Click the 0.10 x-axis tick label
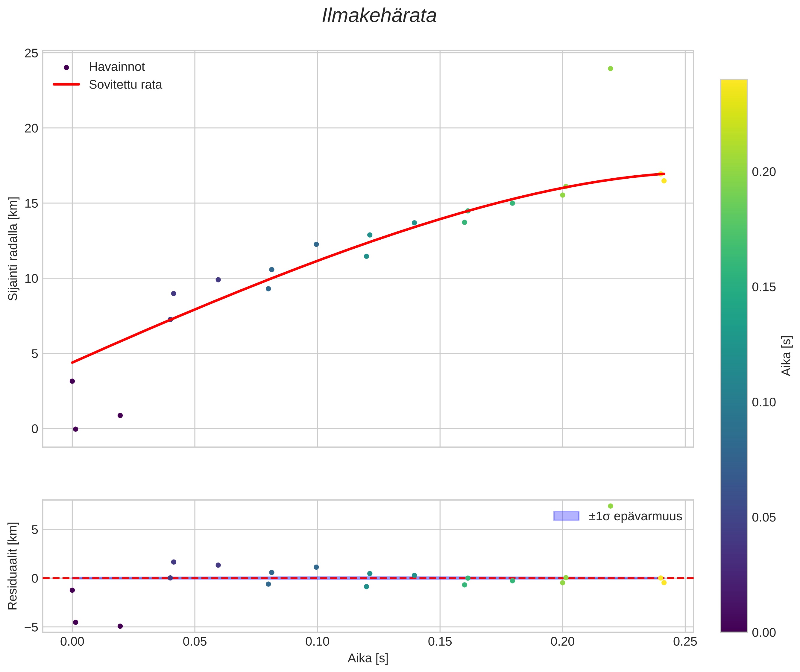800x672 pixels. (317, 641)
